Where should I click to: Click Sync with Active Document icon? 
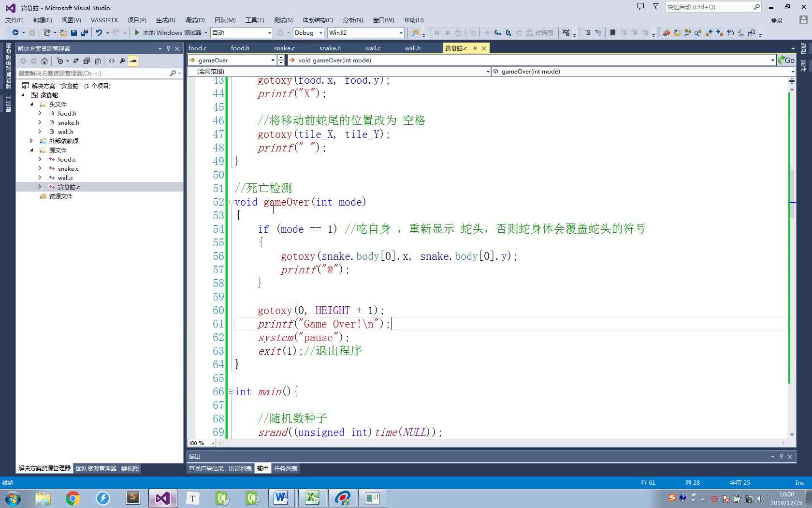click(x=76, y=61)
